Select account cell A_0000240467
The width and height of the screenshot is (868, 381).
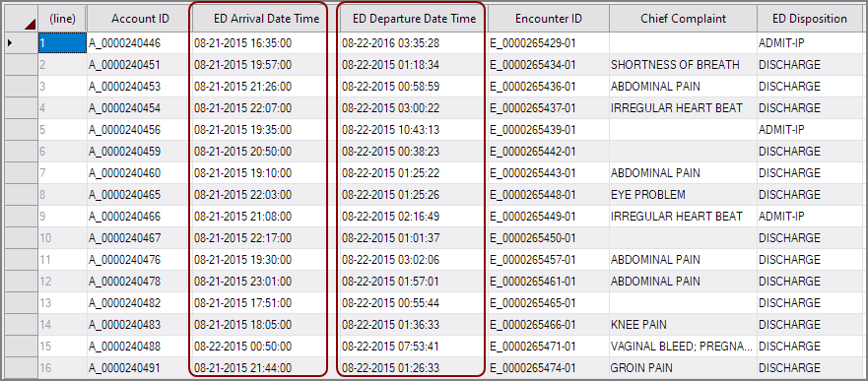(140, 238)
